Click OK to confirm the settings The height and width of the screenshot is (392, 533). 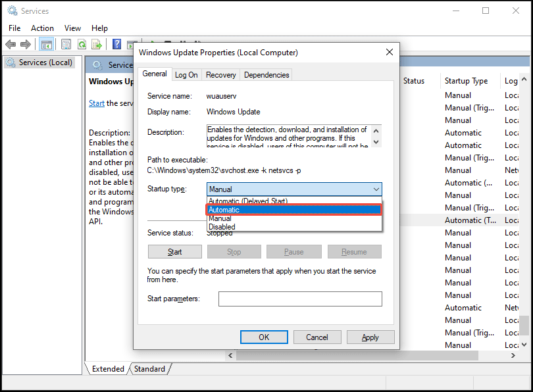click(264, 337)
